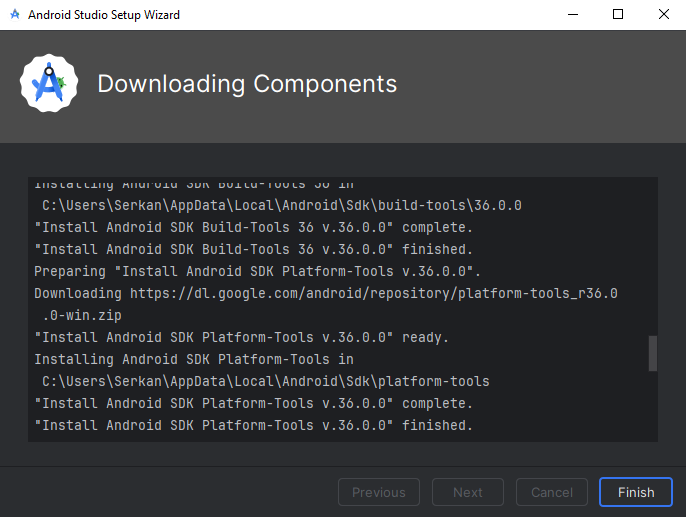Viewport: 686px width, 517px height.
Task: Click the Android Studio logo in header
Action: pyautogui.click(x=49, y=83)
